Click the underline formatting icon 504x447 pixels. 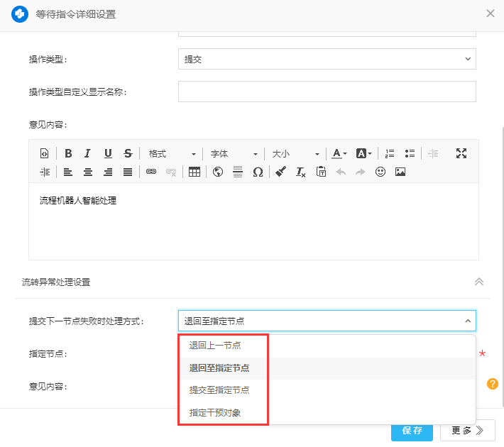pyautogui.click(x=108, y=153)
